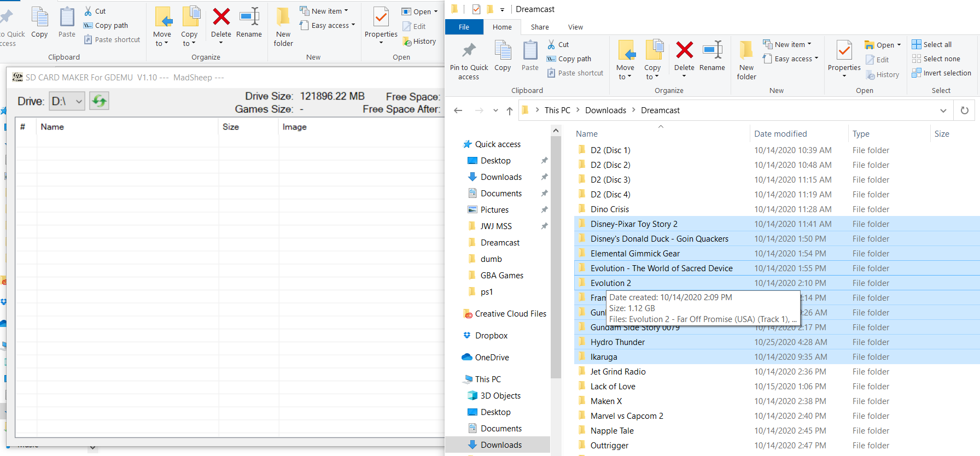Screen dimensions: 980x456
Task: Open the recent locations dropdown arrow
Action: coord(495,110)
